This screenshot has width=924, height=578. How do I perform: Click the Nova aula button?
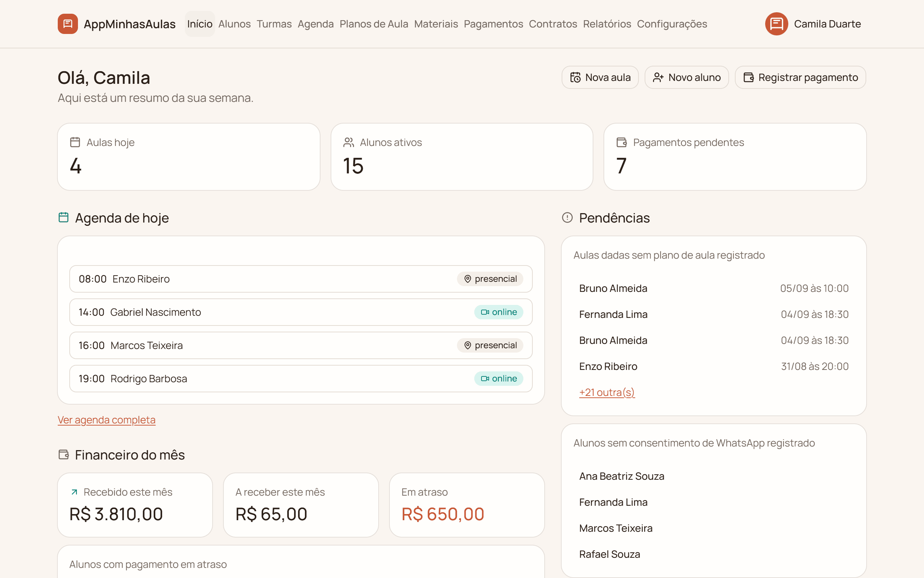pos(600,77)
